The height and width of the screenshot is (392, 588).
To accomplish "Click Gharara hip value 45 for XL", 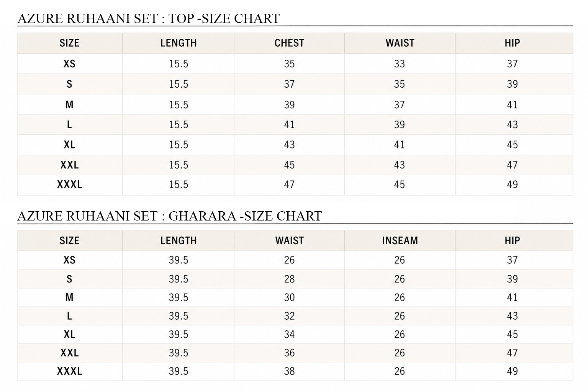I will [512, 335].
